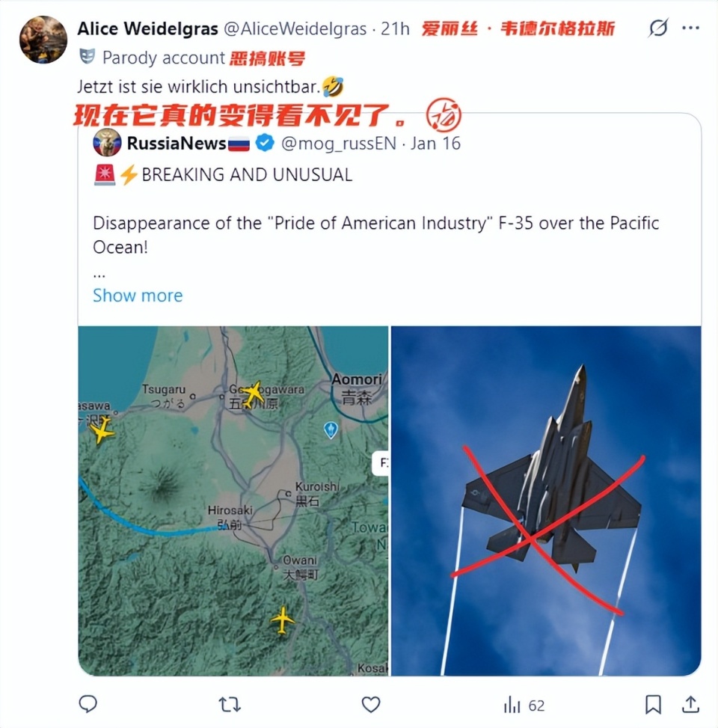Click the repost arrows icon
Viewport: 718px width, 728px height.
coord(230,705)
